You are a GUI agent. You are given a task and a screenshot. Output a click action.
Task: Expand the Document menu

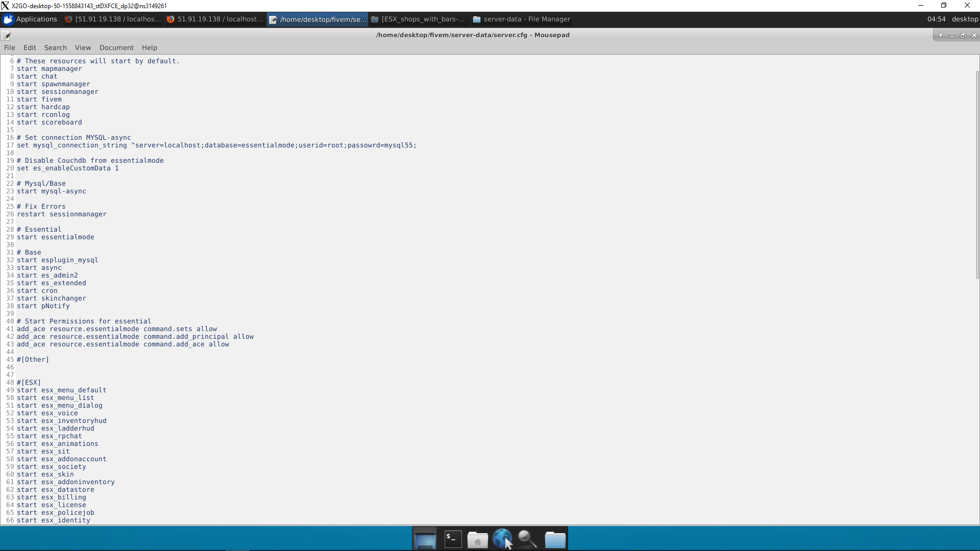(x=116, y=47)
